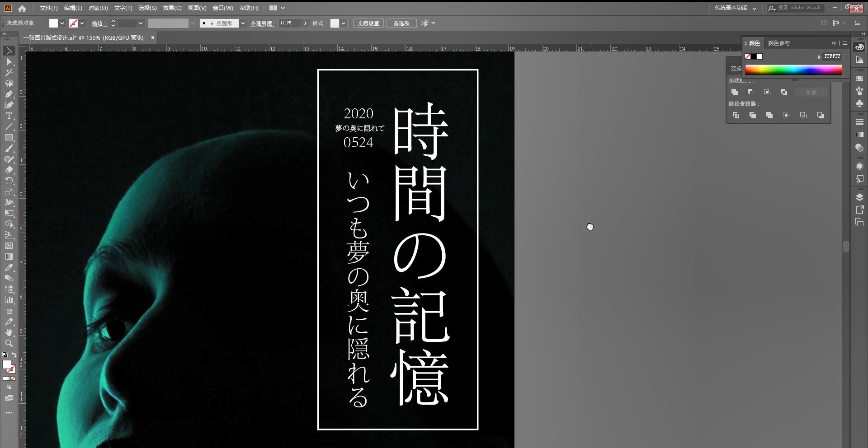Select the Rectangle tool
Image resolution: width=868 pixels, height=448 pixels.
tap(9, 138)
